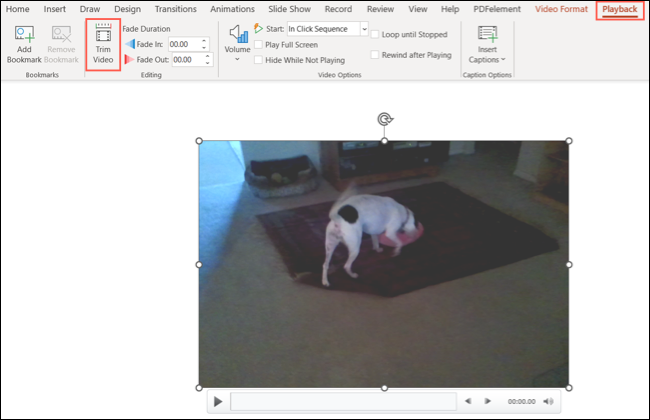Viewport: 650px width, 420px height.
Task: Open the Design tab
Action: 128,9
